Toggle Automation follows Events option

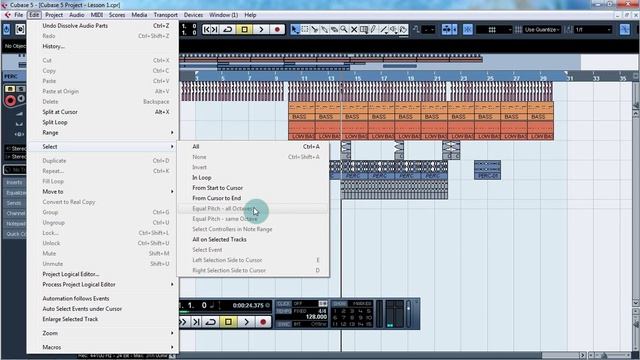pyautogui.click(x=102, y=298)
